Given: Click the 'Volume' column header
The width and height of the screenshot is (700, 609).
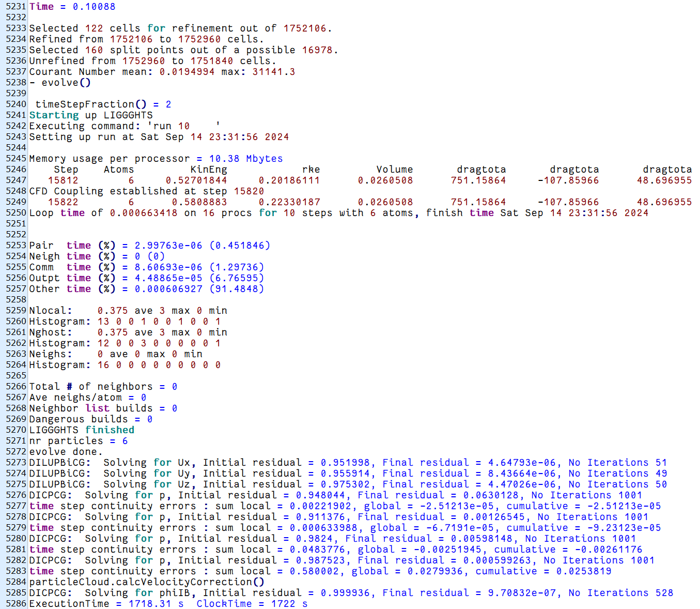Looking at the screenshot, I should 395,170.
